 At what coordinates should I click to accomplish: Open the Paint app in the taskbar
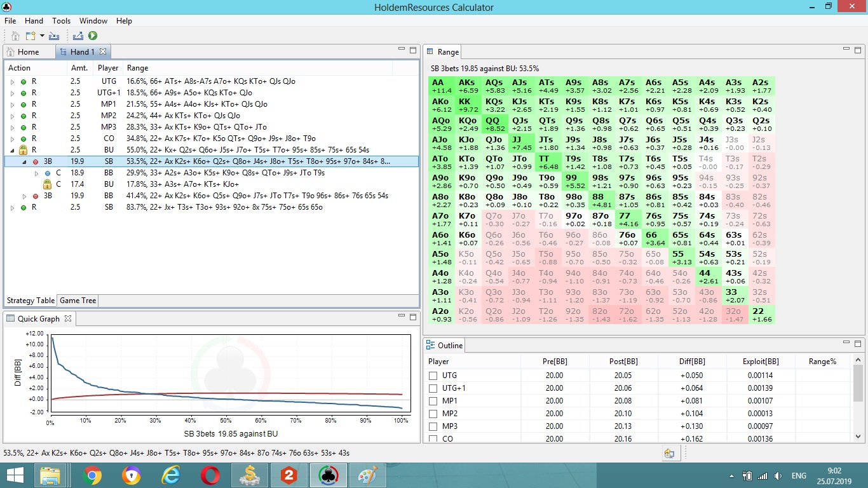click(368, 475)
